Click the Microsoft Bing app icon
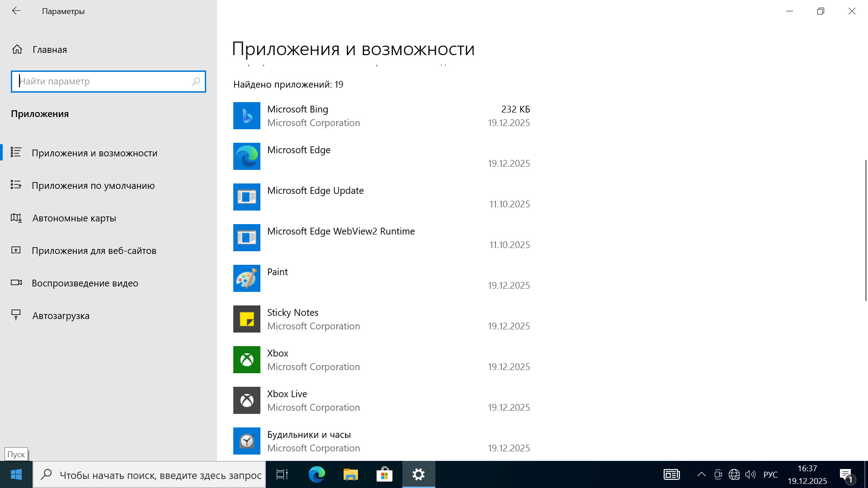 point(246,116)
